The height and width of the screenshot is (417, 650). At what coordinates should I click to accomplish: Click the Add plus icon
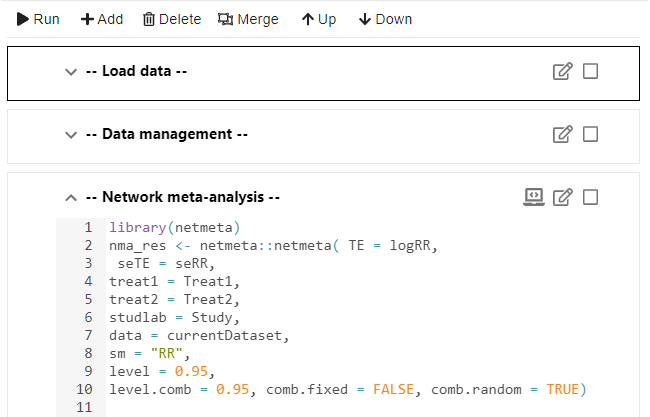point(87,19)
